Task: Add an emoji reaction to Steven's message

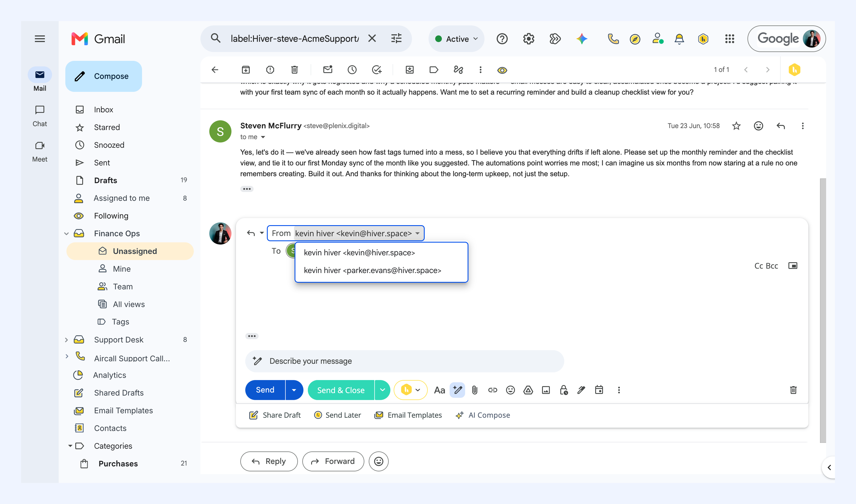Action: tap(759, 126)
